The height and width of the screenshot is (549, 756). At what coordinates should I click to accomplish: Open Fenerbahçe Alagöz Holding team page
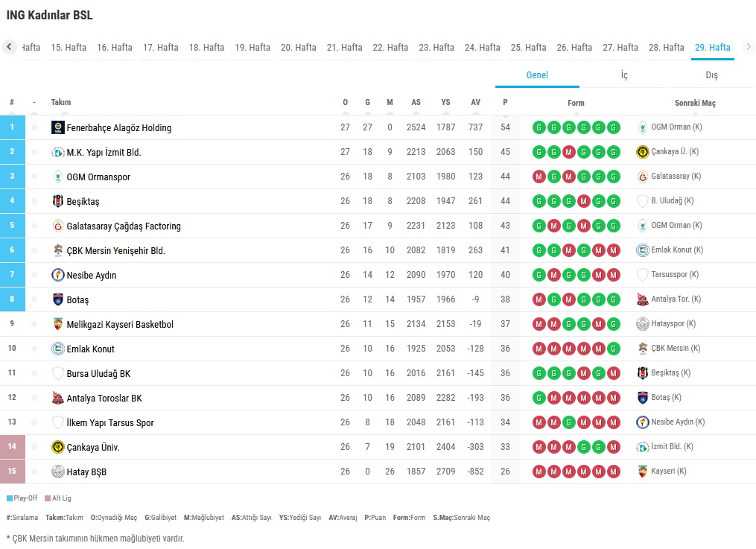point(118,127)
